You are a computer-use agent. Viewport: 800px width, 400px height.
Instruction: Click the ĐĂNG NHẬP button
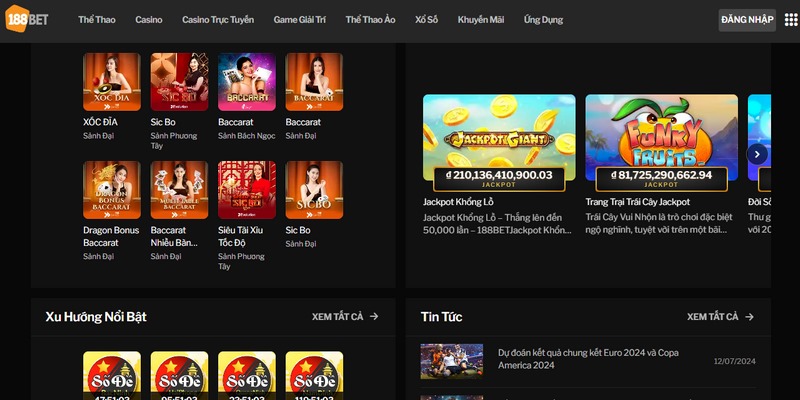click(x=747, y=20)
